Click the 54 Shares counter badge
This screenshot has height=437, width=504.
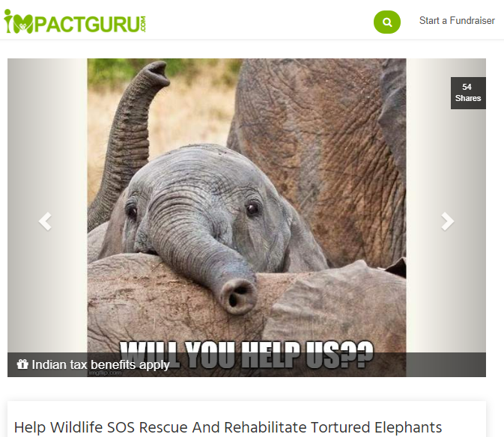click(x=468, y=93)
